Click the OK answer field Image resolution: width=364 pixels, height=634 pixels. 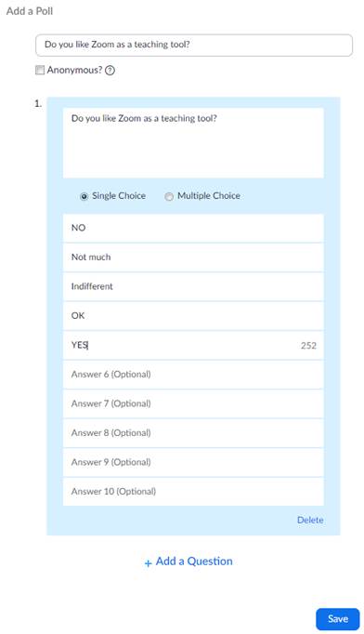193,316
